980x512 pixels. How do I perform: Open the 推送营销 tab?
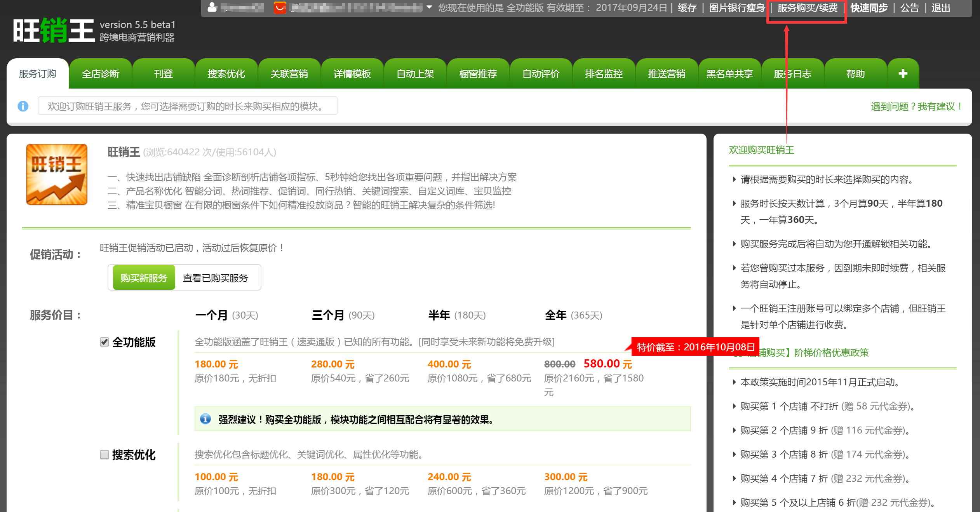pos(667,73)
